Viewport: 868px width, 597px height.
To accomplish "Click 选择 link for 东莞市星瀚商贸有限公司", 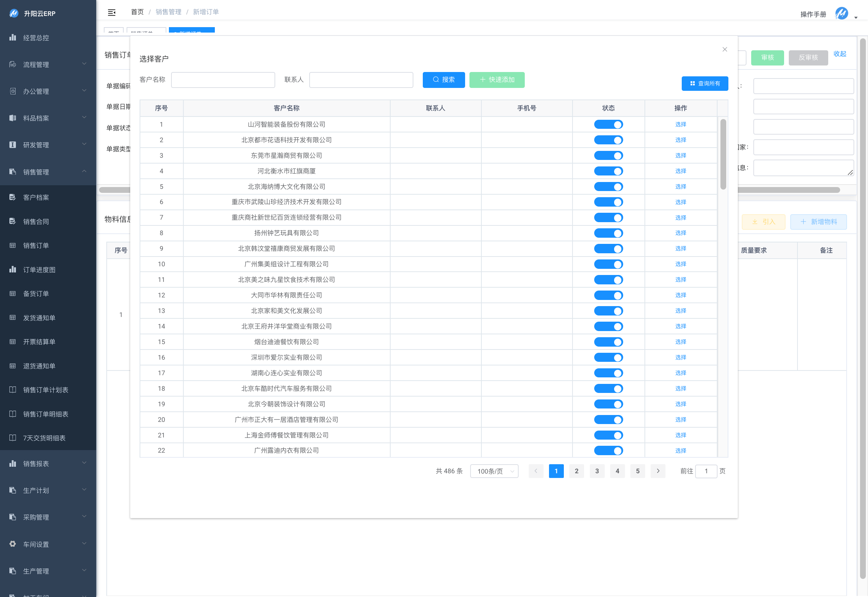I will pos(680,155).
